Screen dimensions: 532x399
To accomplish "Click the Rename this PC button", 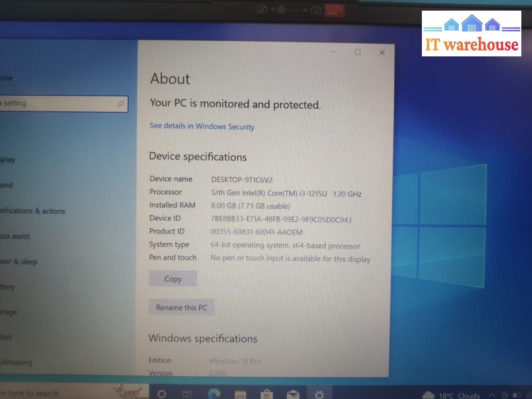I will click(181, 307).
